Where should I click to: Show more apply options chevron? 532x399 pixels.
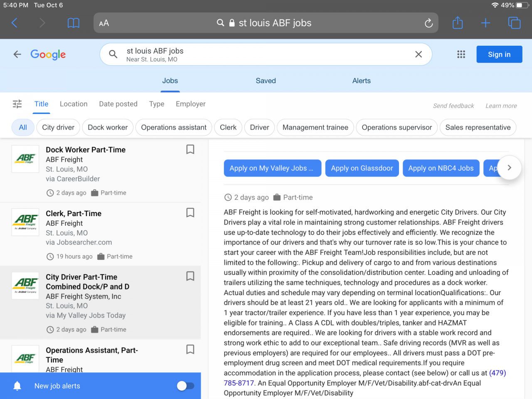click(509, 167)
